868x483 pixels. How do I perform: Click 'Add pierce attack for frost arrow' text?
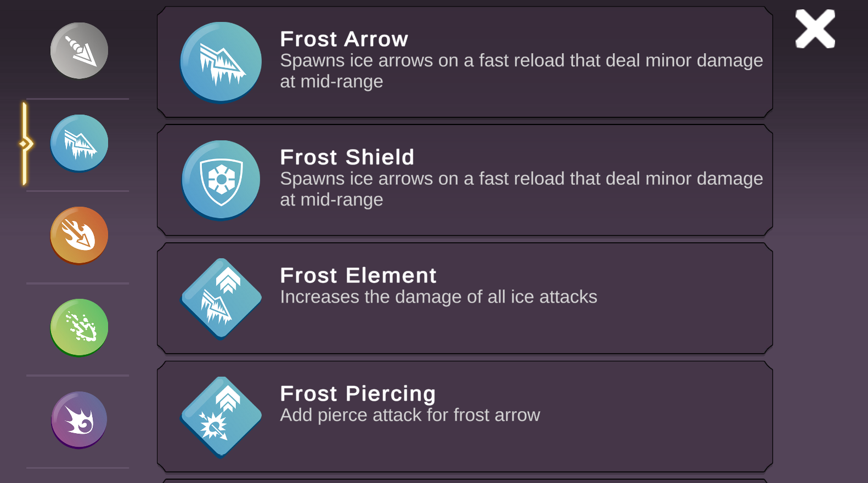[x=410, y=415]
